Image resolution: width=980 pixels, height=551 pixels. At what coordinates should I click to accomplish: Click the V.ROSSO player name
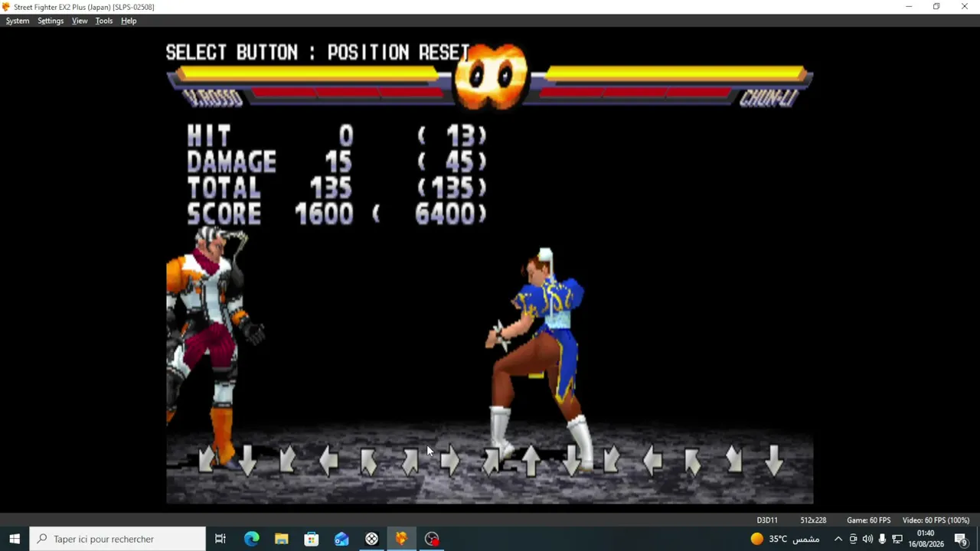[x=213, y=99]
